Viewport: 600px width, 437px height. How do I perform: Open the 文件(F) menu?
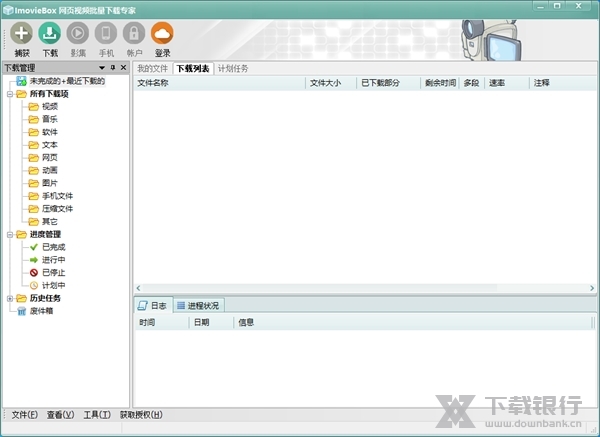(24, 415)
